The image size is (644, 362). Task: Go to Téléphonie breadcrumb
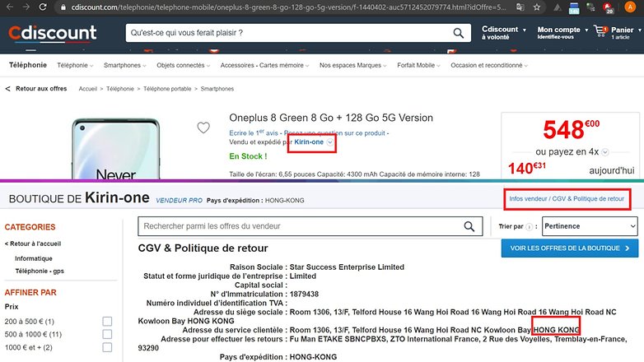[120, 89]
